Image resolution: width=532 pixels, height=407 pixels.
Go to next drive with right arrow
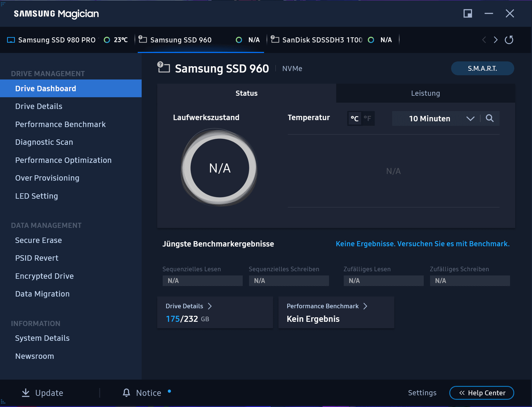(x=495, y=40)
